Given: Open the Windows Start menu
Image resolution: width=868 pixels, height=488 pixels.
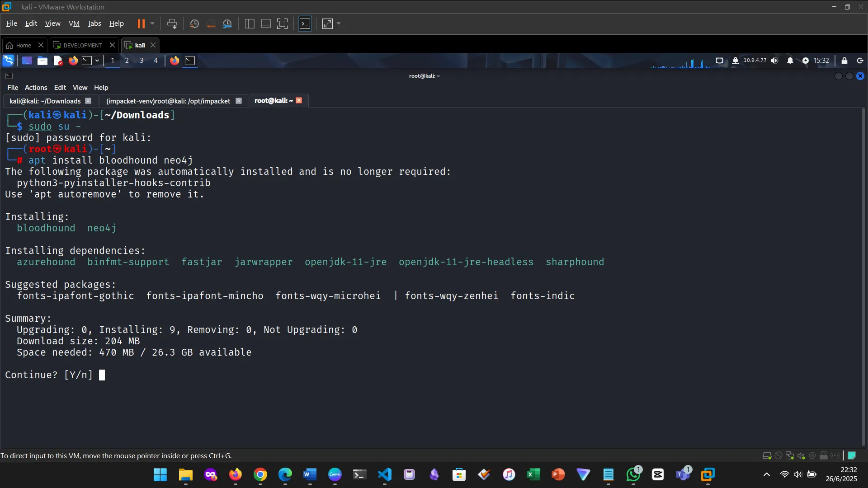Looking at the screenshot, I should pyautogui.click(x=160, y=475).
